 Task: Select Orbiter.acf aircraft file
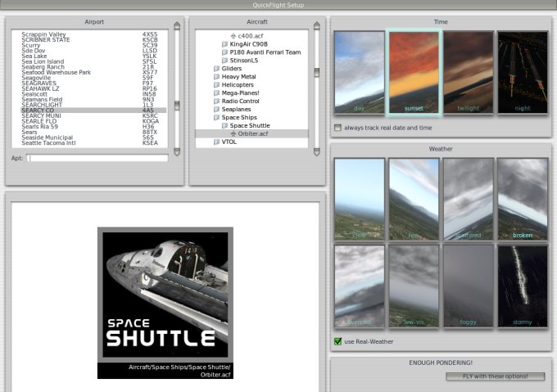point(252,133)
